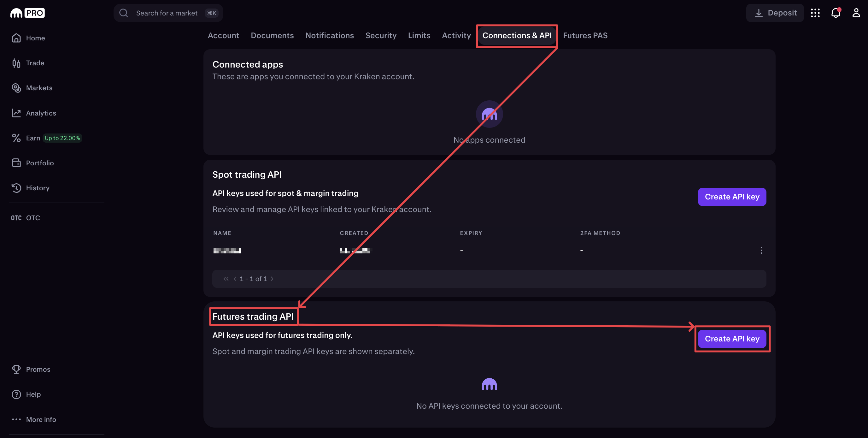Expand the More info menu

click(41, 419)
